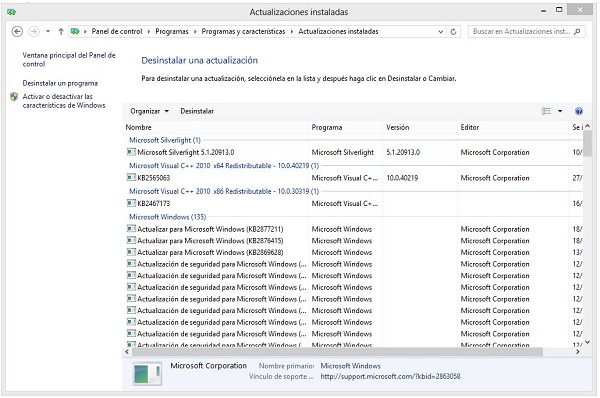Screen dimensions: 600x398
Task: Click the details pane update thumbnail icon
Action: (147, 374)
